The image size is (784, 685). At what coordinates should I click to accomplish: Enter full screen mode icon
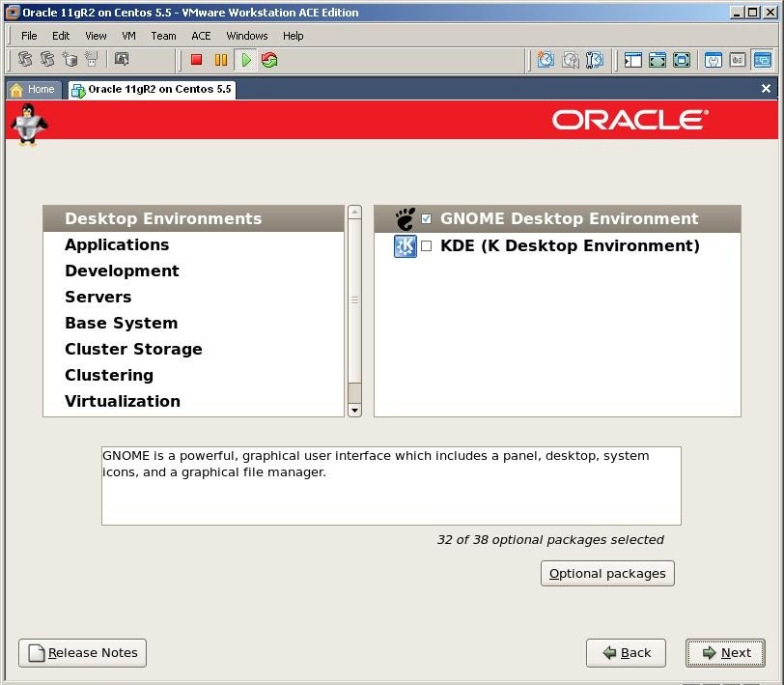pyautogui.click(x=682, y=60)
